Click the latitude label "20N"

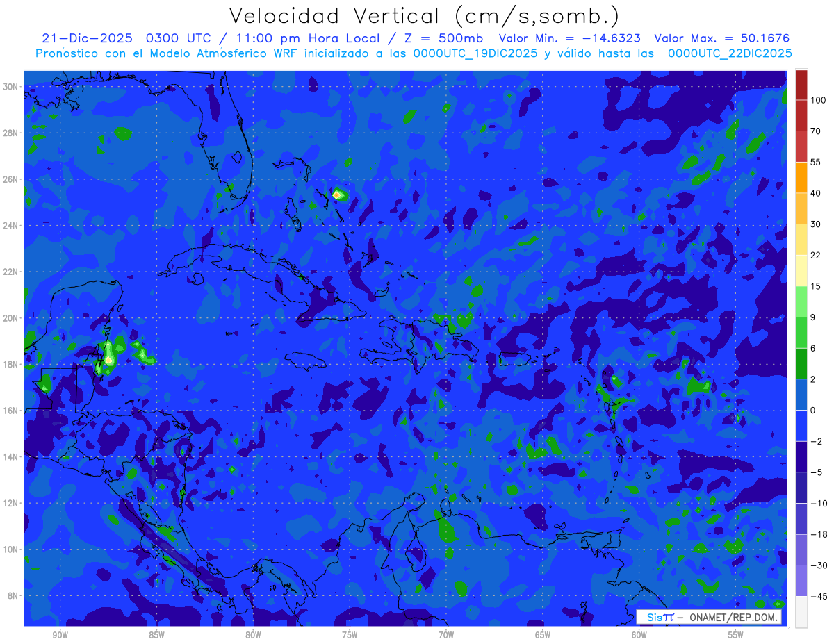pos(12,318)
